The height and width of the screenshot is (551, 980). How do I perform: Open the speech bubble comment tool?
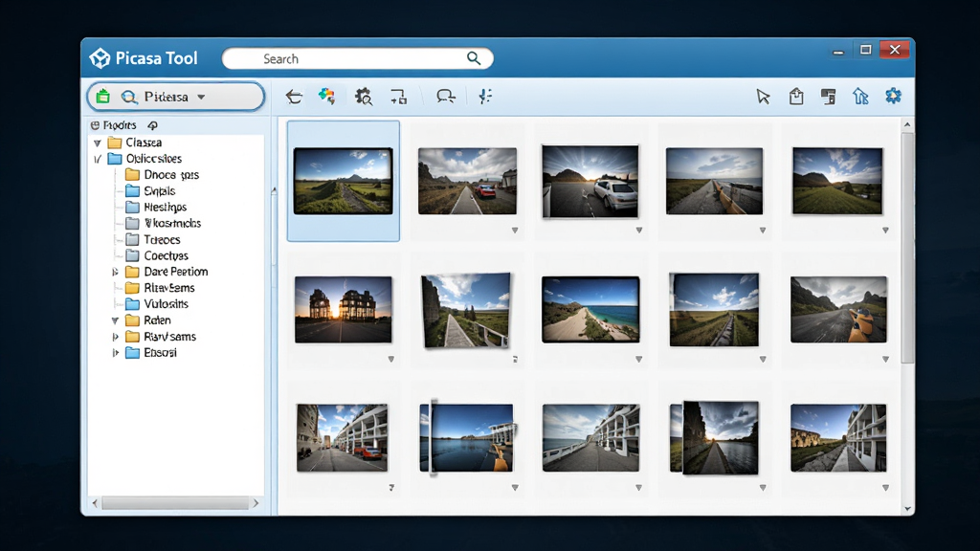pyautogui.click(x=446, y=97)
